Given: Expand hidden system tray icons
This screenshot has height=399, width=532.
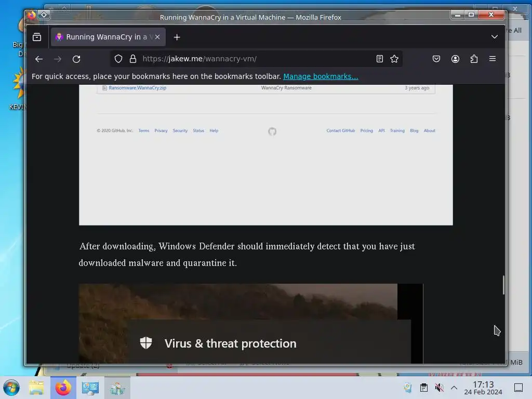Looking at the screenshot, I should [454, 388].
